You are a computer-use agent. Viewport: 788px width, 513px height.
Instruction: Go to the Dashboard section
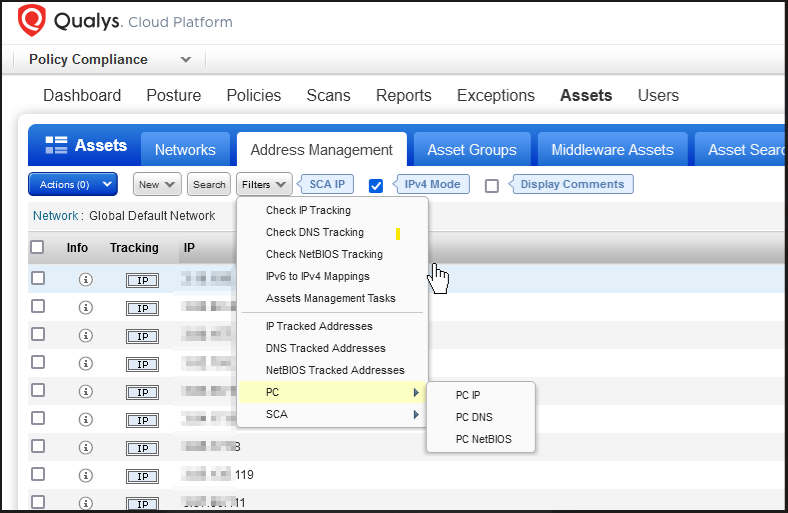coord(82,96)
